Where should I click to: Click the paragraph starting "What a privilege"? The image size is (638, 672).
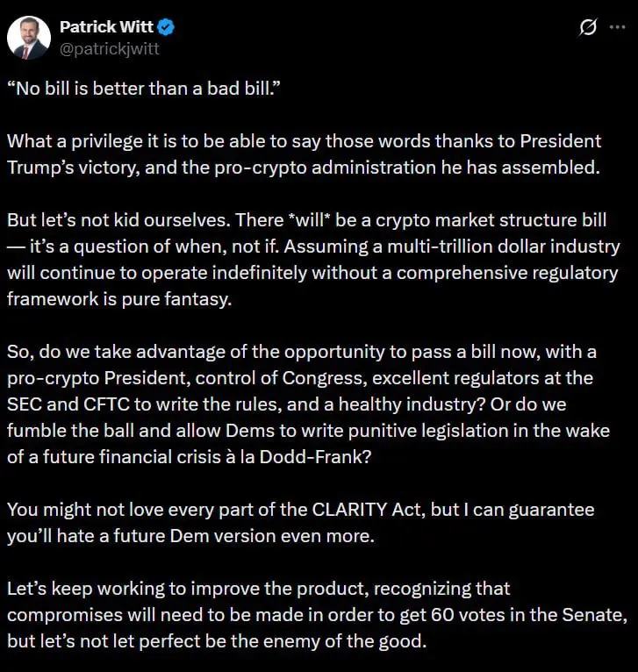(304, 154)
